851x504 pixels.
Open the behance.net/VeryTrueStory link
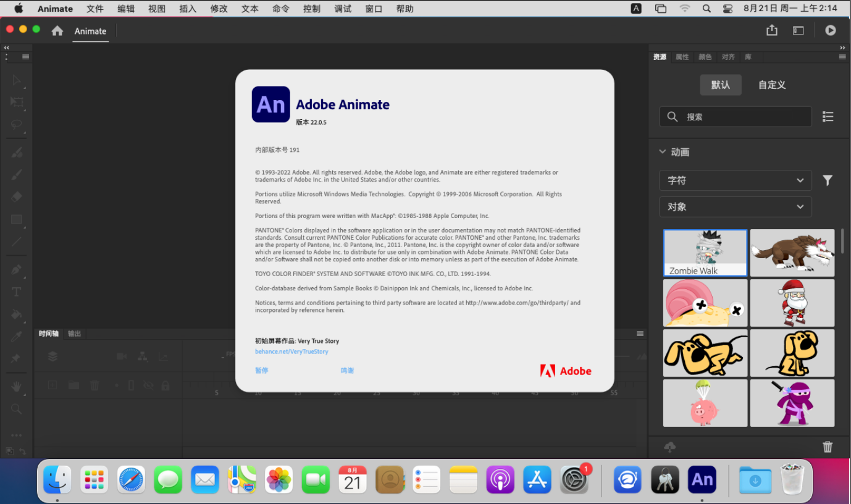(x=291, y=351)
